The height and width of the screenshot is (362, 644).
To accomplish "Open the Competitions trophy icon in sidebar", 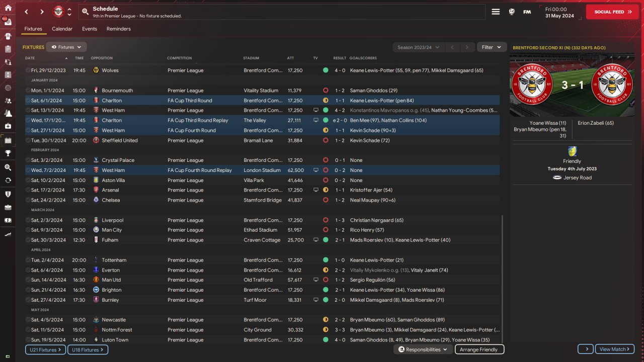I will (x=8, y=153).
